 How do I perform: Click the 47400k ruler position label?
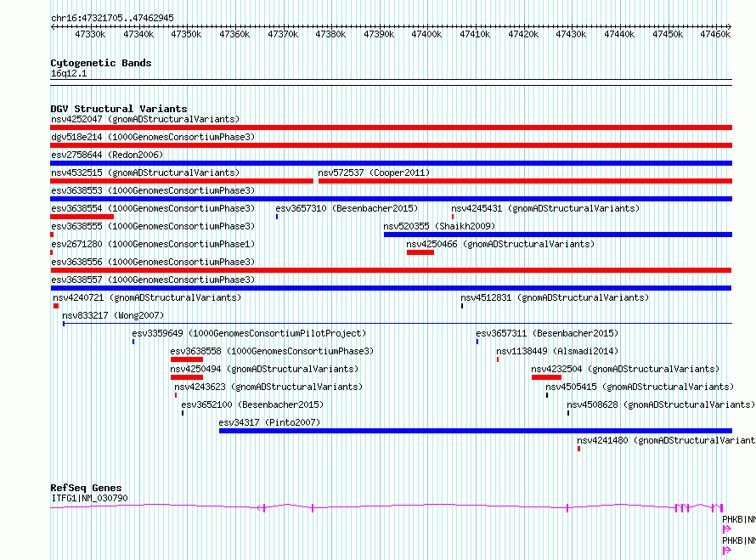point(426,34)
